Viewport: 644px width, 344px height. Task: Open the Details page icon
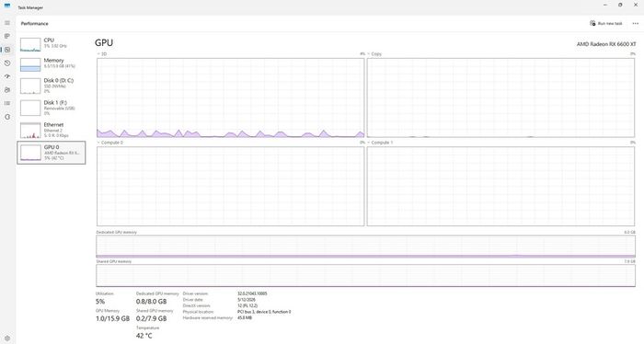7,103
